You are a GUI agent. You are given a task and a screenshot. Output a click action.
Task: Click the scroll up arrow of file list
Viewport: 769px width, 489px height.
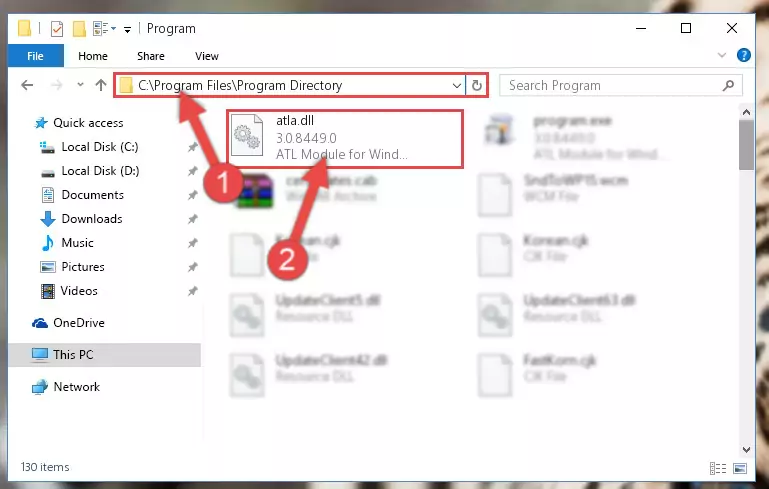pyautogui.click(x=746, y=112)
